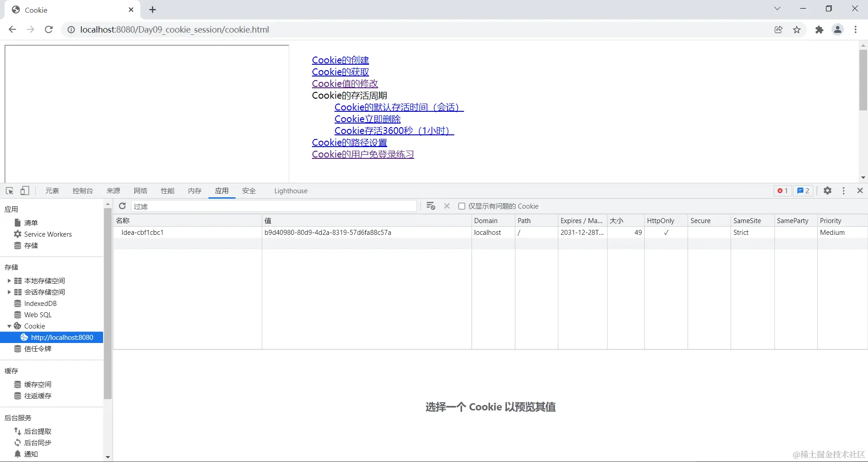Open the Cookie的获取 link
868x462 pixels.
[x=340, y=72]
